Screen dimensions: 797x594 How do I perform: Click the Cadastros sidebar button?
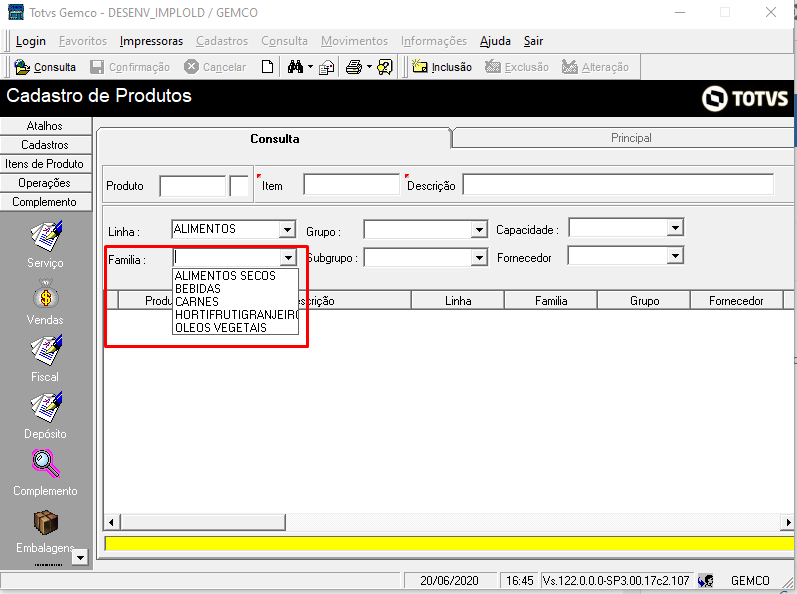(x=46, y=145)
